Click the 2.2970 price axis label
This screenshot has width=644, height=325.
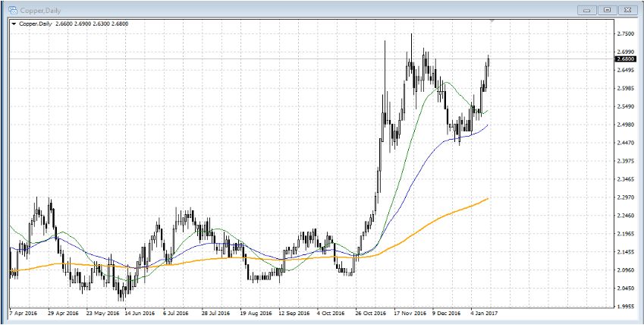[626, 197]
